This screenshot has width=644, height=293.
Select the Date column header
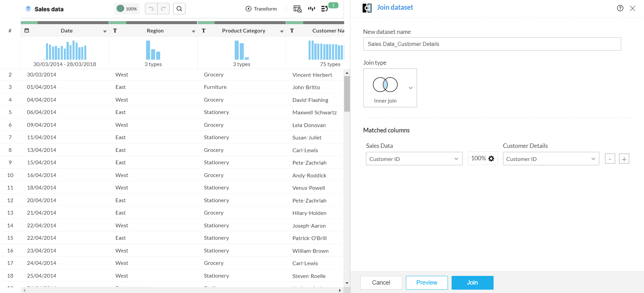pyautogui.click(x=66, y=31)
